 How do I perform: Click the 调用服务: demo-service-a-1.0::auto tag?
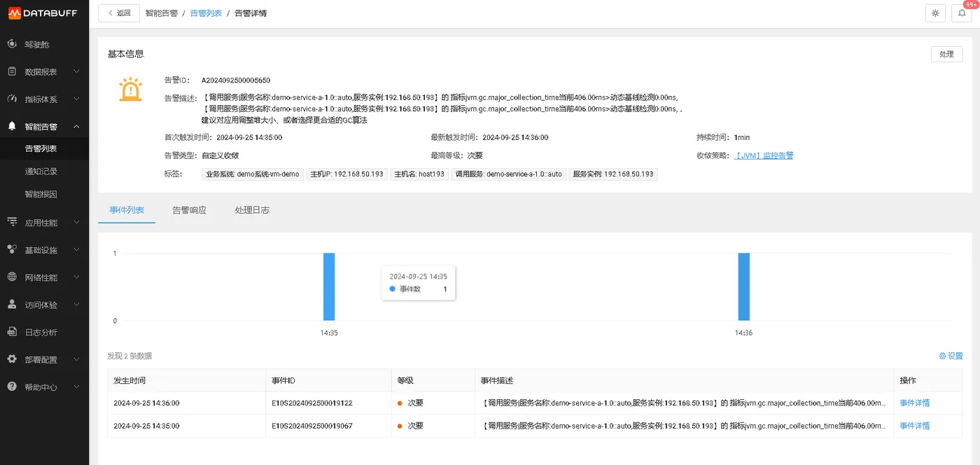click(509, 174)
